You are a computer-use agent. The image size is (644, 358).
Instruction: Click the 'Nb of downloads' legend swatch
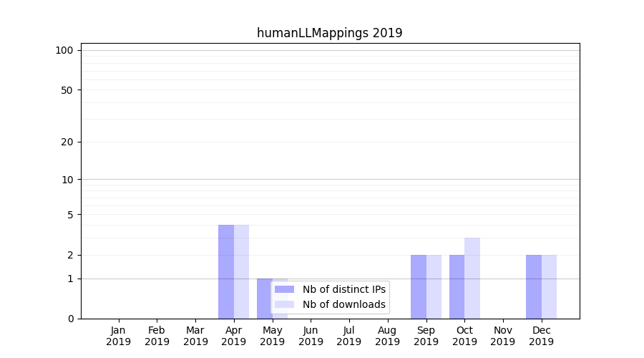284,304
